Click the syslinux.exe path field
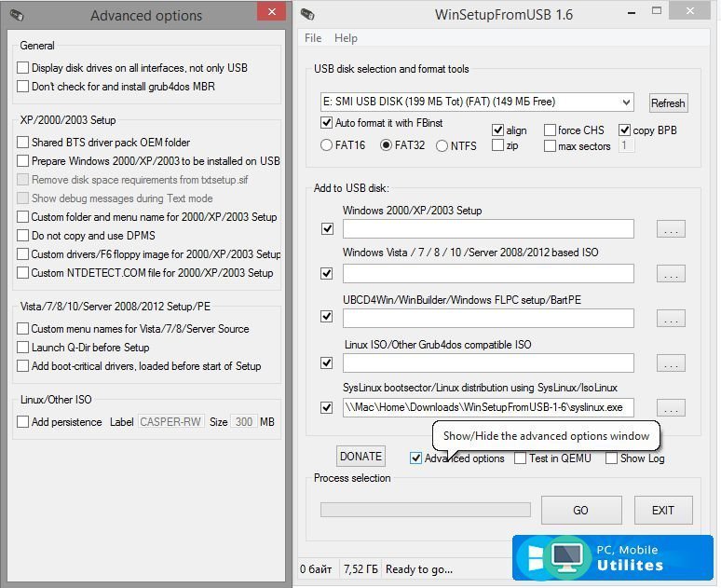The image size is (721, 588). tap(488, 407)
